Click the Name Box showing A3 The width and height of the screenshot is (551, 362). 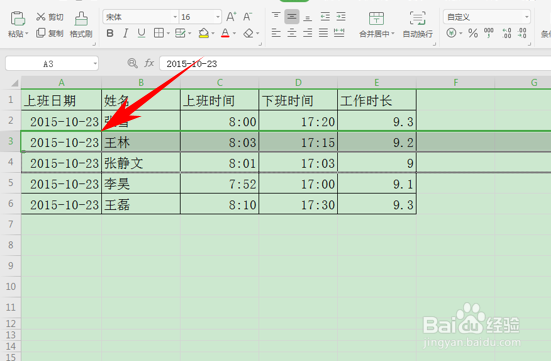(x=48, y=64)
